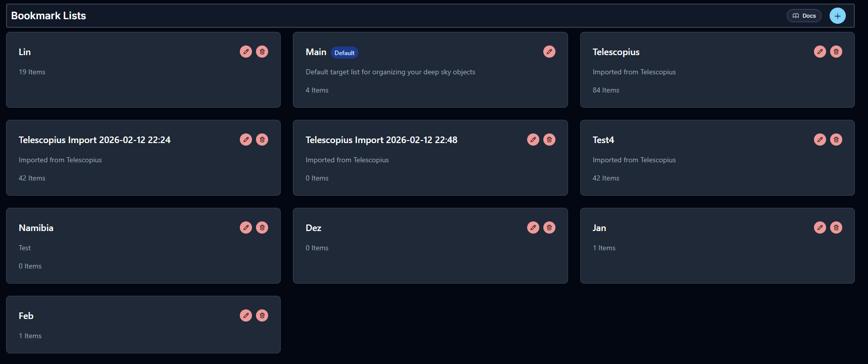Edit the Test4 list
The width and height of the screenshot is (868, 364).
click(820, 140)
